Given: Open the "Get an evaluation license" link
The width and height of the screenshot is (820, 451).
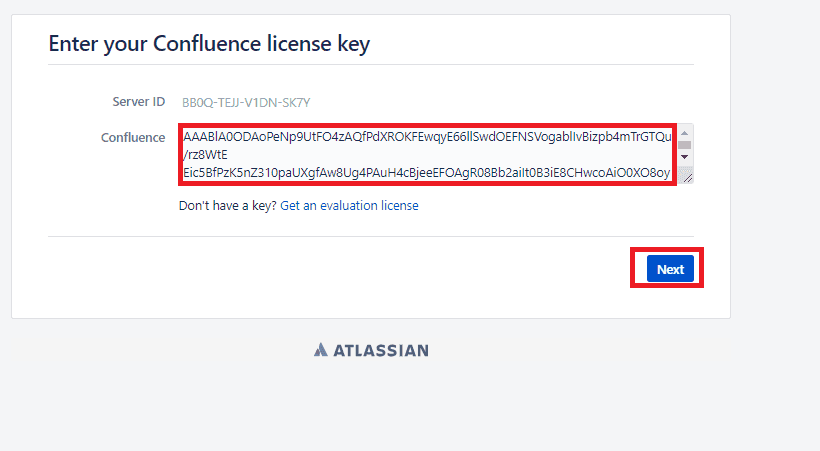Looking at the screenshot, I should pyautogui.click(x=349, y=206).
